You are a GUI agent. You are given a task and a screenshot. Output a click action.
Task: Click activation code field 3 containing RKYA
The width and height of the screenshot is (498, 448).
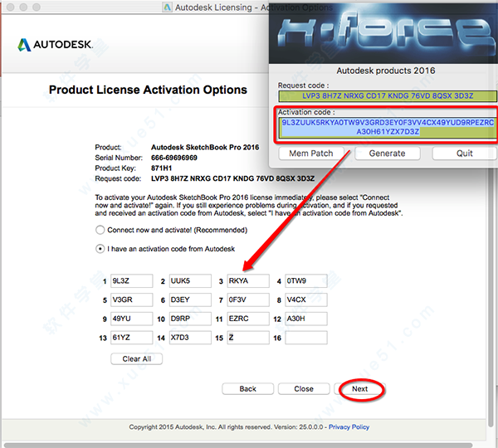coord(248,281)
